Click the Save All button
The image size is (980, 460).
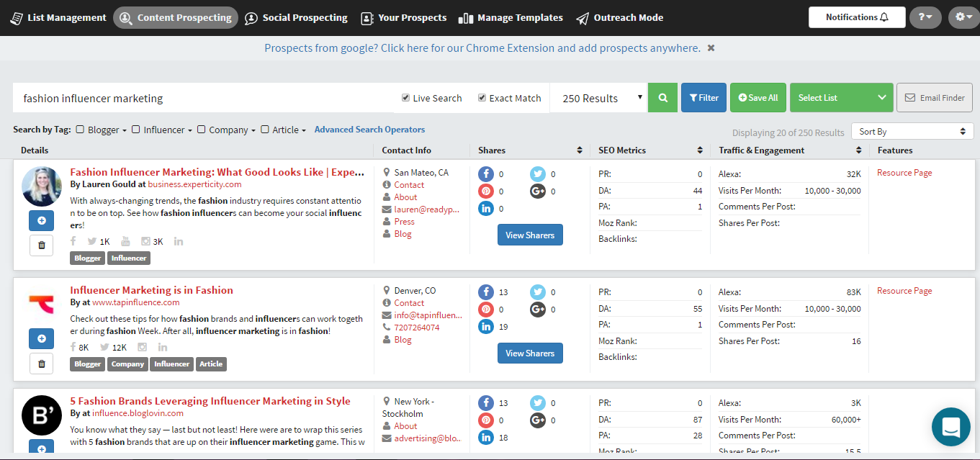758,98
